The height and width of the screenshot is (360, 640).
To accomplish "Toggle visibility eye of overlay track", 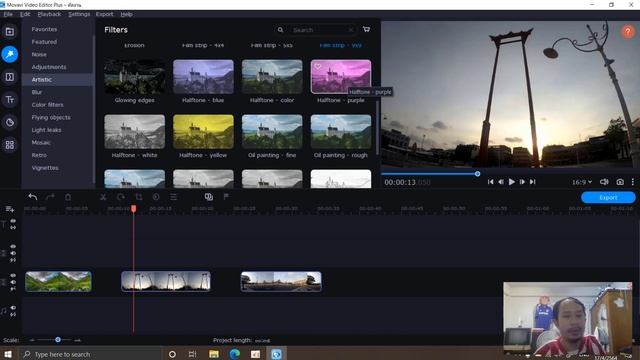I will 13,247.
